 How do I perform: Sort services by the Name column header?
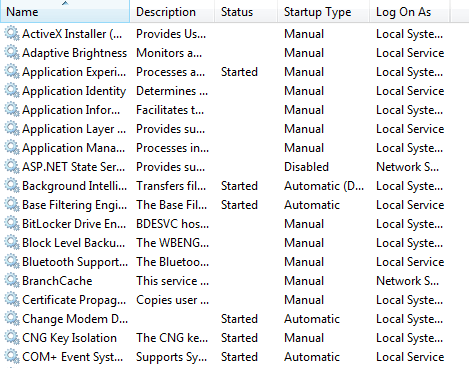[x=65, y=12]
